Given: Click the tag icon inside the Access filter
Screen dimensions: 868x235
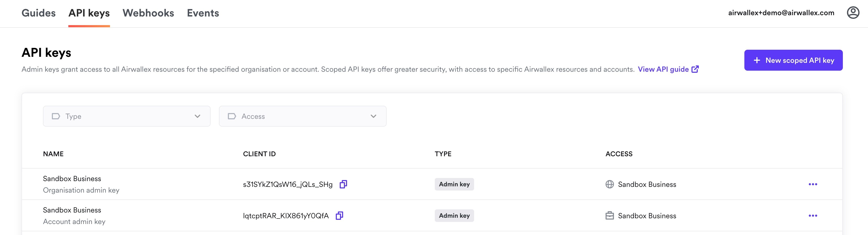Looking at the screenshot, I should (232, 116).
